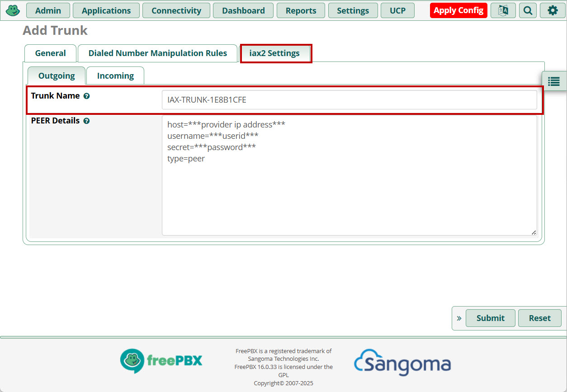Open the Admin menu

click(48, 10)
